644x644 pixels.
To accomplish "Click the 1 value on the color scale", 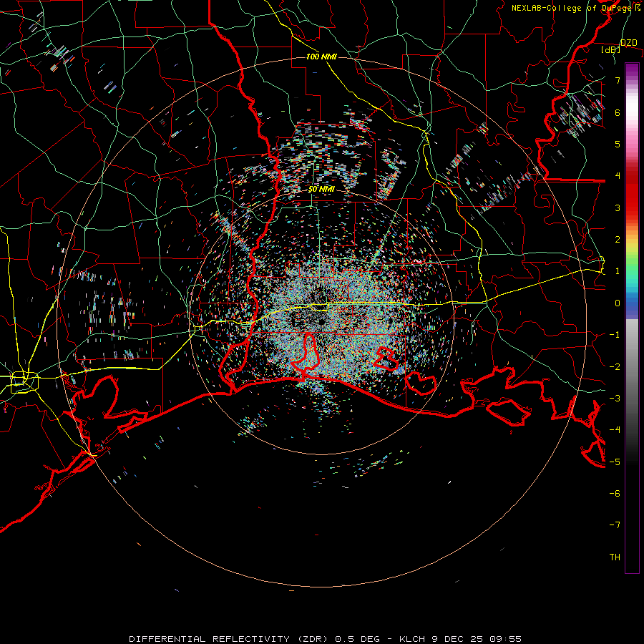I will point(618,271).
